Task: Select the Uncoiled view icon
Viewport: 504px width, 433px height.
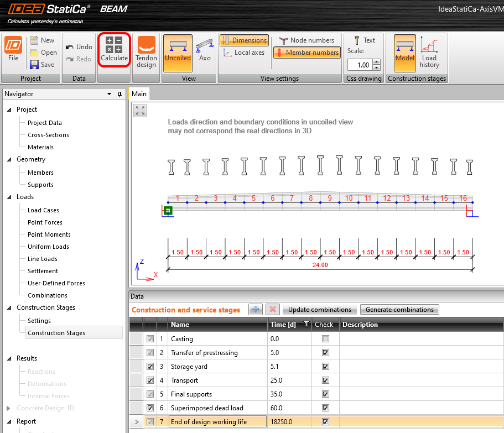Action: point(178,45)
